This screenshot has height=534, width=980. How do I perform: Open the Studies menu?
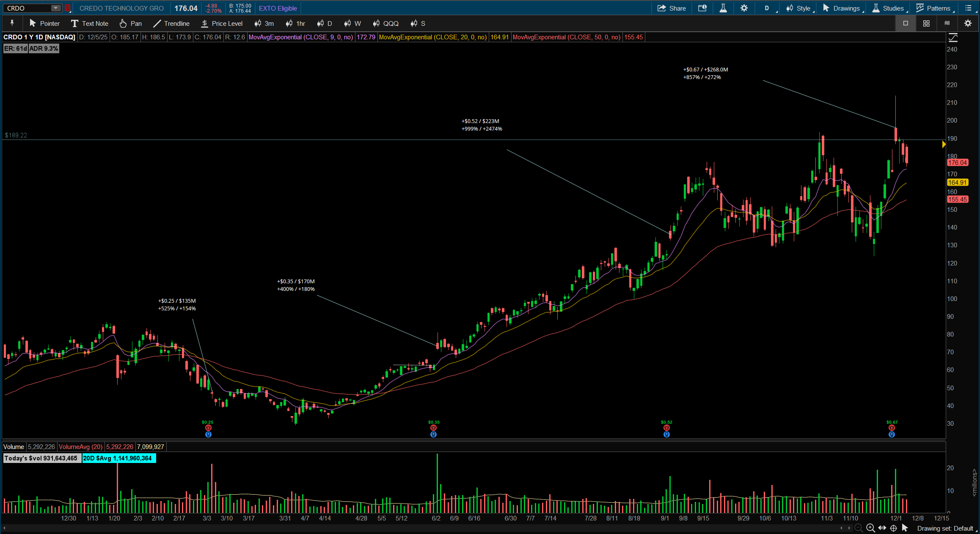pyautogui.click(x=889, y=8)
